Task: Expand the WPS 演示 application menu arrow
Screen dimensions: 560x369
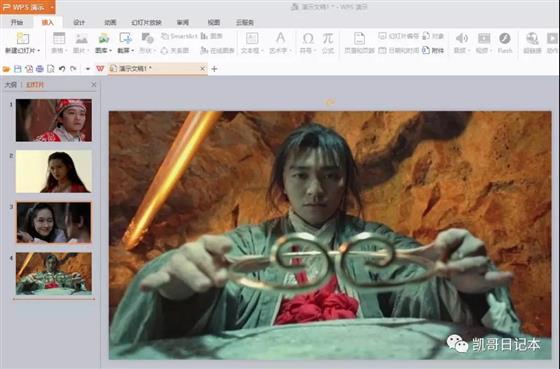Action: 52,7
